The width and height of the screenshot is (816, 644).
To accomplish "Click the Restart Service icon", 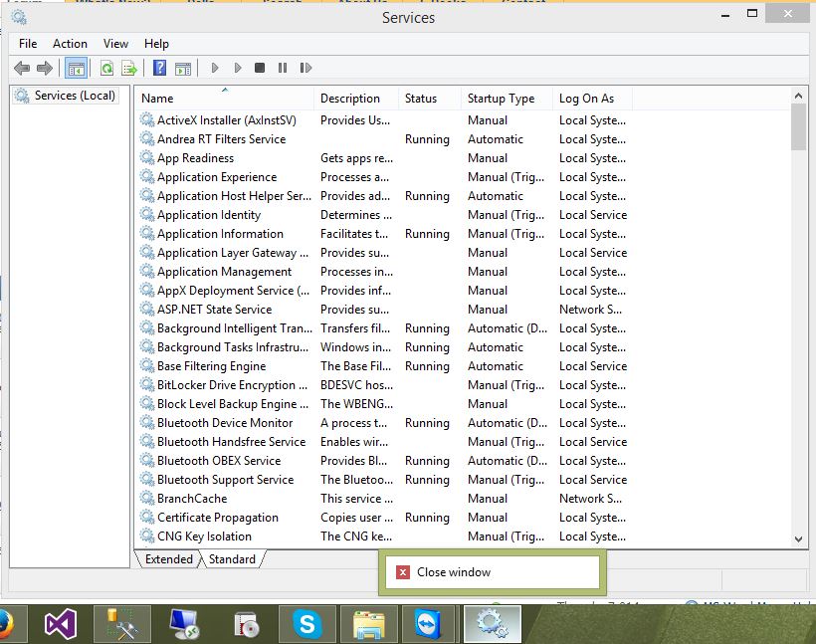I will (306, 68).
